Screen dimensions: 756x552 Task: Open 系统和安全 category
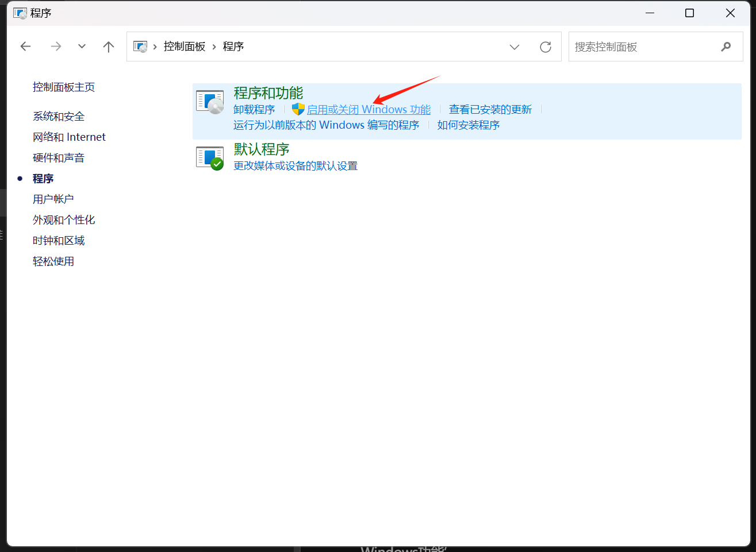pyautogui.click(x=59, y=117)
